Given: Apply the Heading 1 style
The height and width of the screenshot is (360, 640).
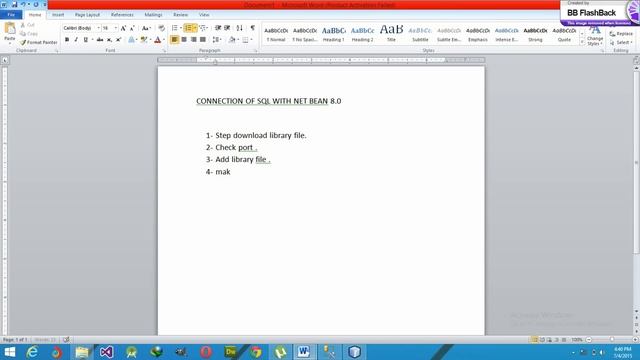Looking at the screenshot, I should tap(333, 34).
